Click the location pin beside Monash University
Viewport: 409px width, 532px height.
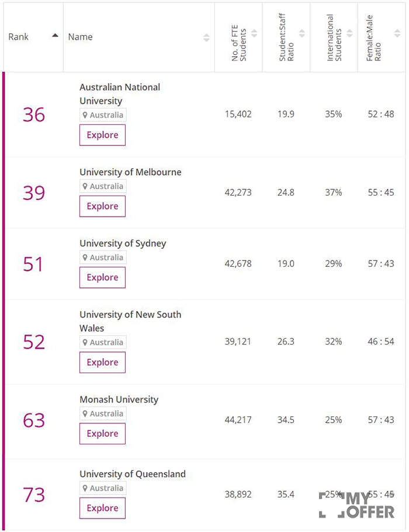point(86,414)
